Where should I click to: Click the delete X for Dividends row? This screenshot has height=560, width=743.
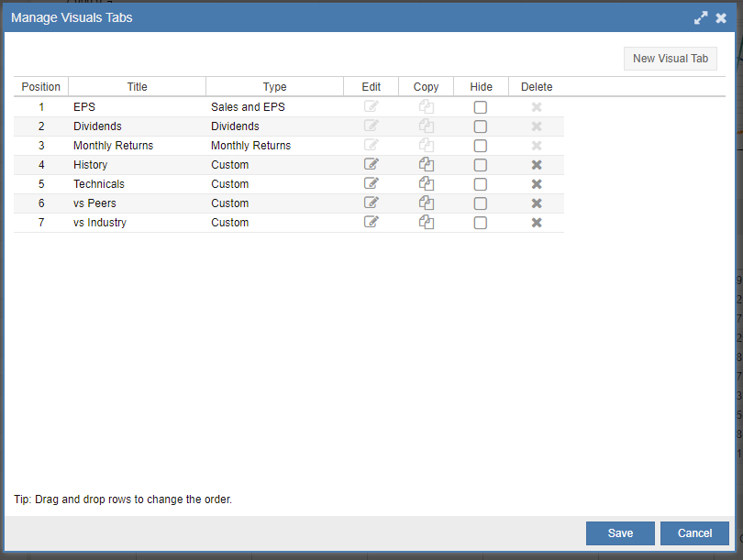(x=537, y=126)
